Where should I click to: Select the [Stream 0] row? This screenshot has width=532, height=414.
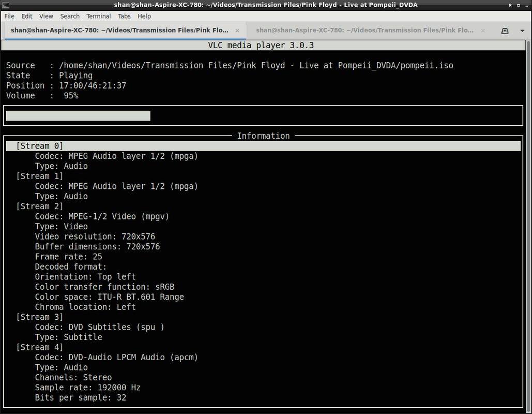coord(263,146)
